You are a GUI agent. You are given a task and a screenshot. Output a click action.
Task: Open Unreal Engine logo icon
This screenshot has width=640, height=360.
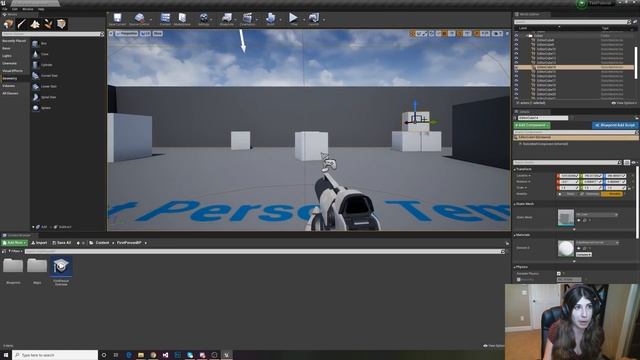point(3,2)
